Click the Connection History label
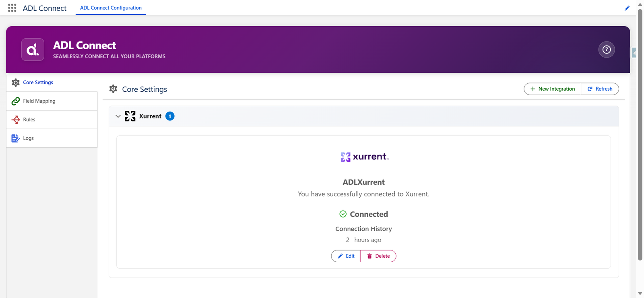The width and height of the screenshot is (644, 298). click(363, 229)
